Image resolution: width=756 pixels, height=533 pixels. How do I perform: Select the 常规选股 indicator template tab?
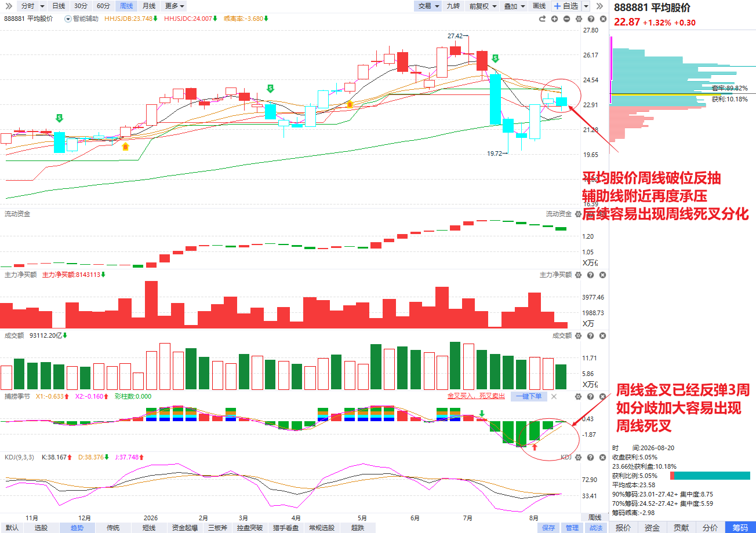click(322, 528)
